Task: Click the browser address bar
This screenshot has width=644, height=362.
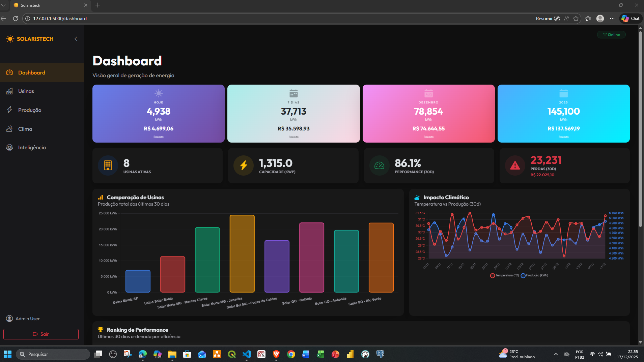Action: [270, 19]
